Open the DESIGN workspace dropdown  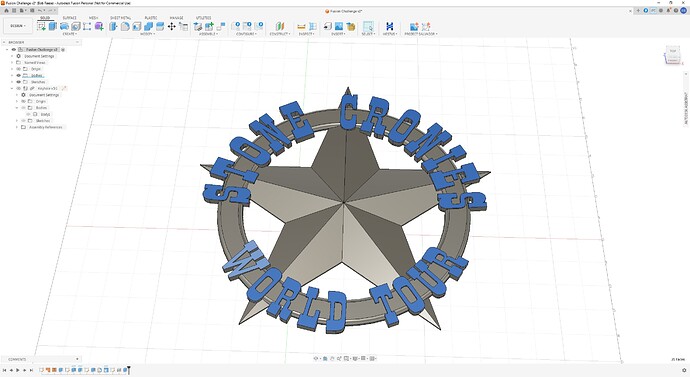pyautogui.click(x=18, y=26)
